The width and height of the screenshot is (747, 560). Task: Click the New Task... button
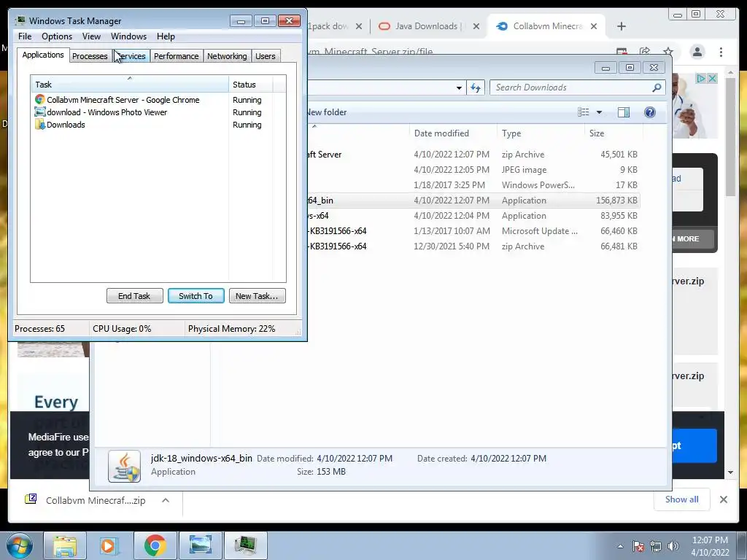257,296
